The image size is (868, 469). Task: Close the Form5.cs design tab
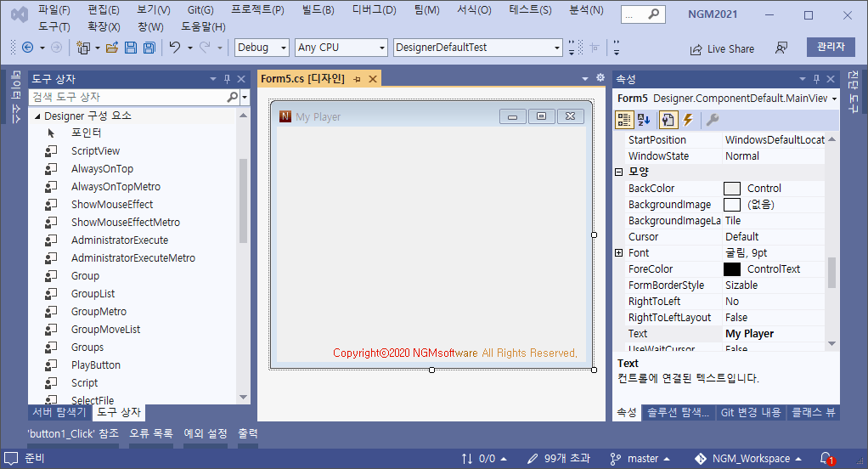[x=373, y=79]
